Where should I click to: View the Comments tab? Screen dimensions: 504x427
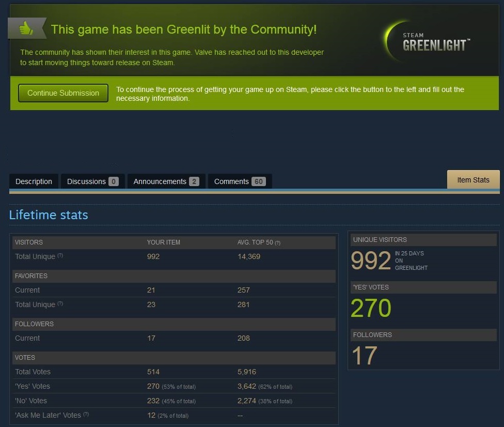point(240,181)
